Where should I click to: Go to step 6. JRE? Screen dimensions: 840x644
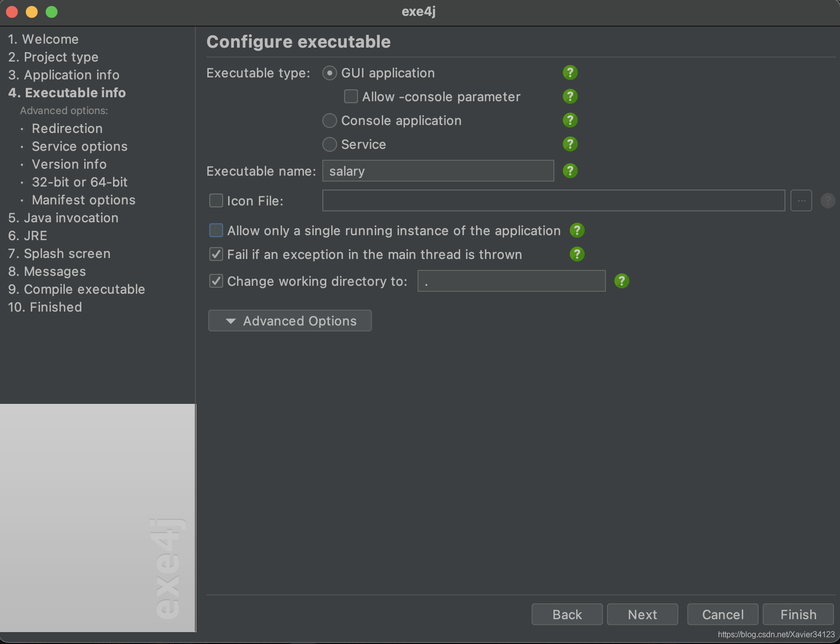pyautogui.click(x=28, y=236)
